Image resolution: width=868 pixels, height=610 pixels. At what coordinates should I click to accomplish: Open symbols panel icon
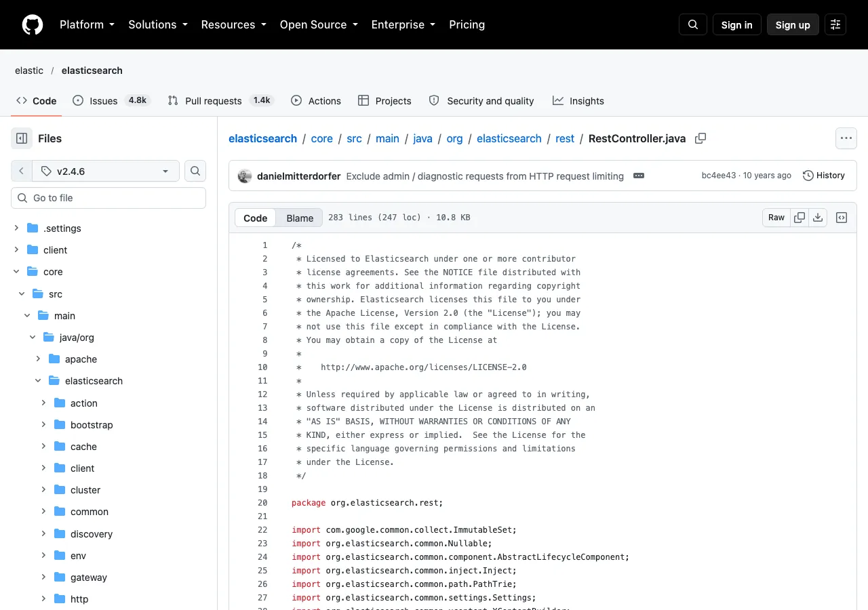[842, 218]
